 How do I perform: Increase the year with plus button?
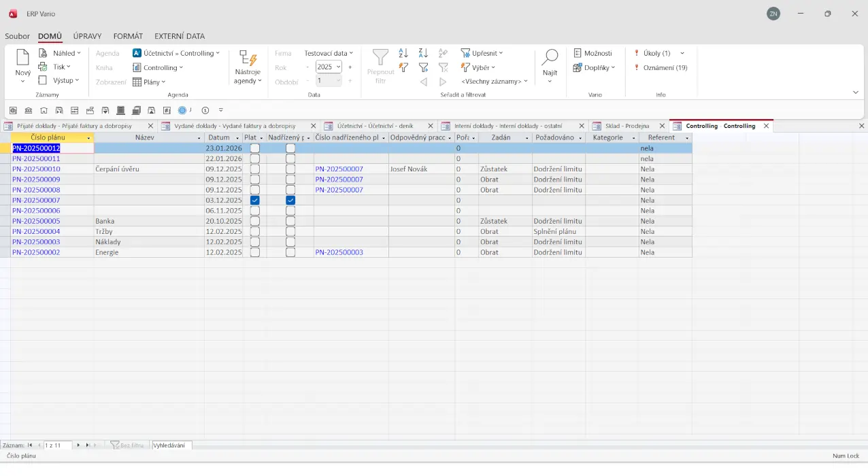[350, 67]
